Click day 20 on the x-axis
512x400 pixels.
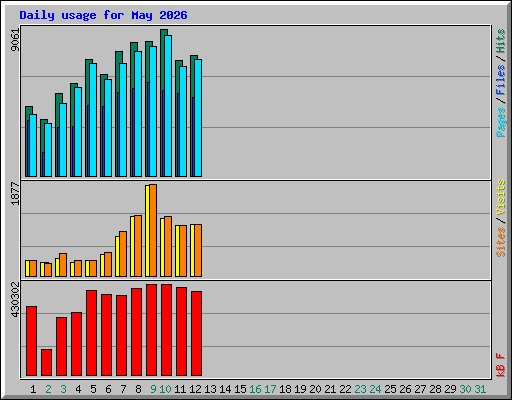click(315, 389)
